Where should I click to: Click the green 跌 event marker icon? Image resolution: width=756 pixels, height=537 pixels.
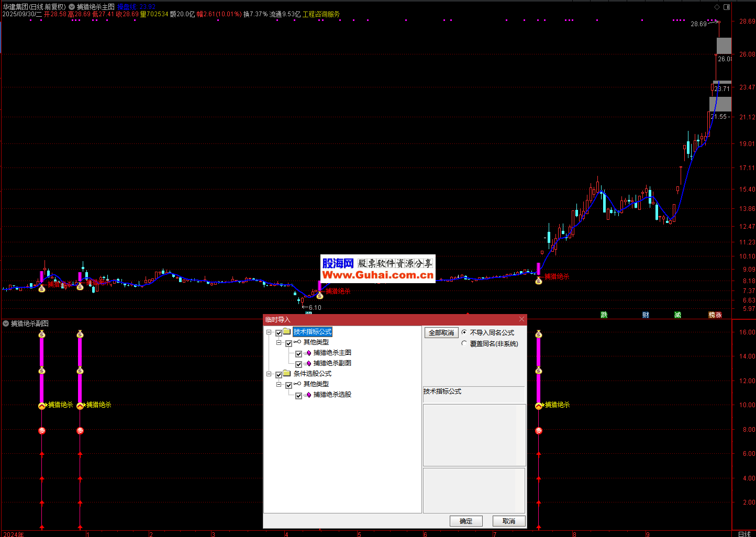click(x=604, y=315)
